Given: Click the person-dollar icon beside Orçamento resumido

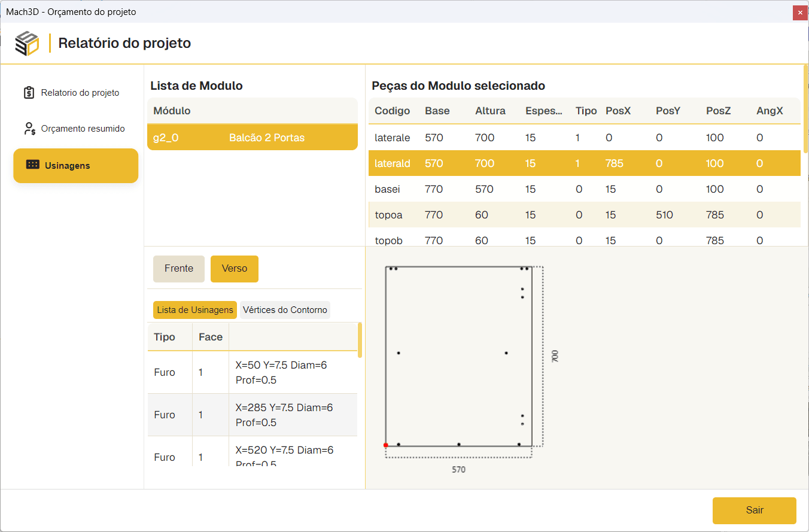Looking at the screenshot, I should point(29,129).
